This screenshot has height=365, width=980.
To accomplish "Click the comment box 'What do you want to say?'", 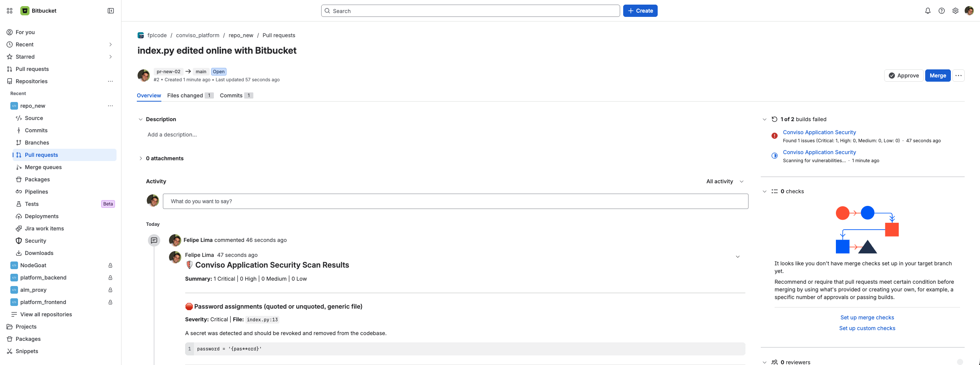I will [455, 201].
